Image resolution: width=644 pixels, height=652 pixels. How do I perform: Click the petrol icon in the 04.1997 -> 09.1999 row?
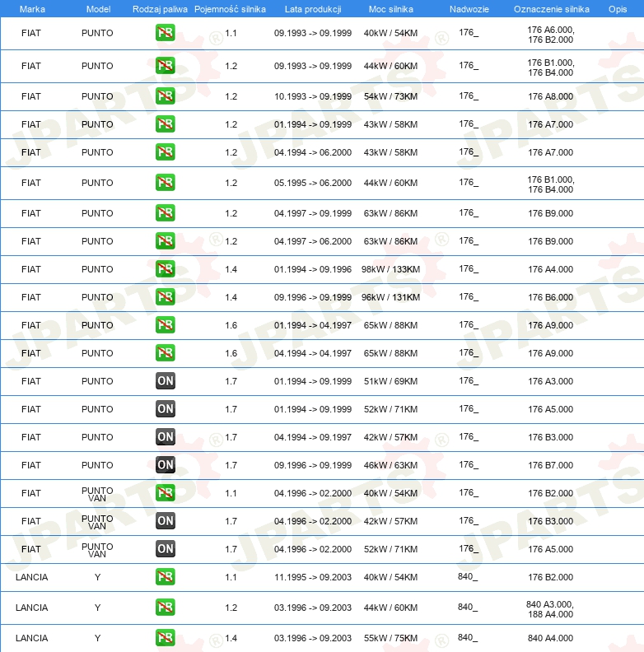click(166, 213)
